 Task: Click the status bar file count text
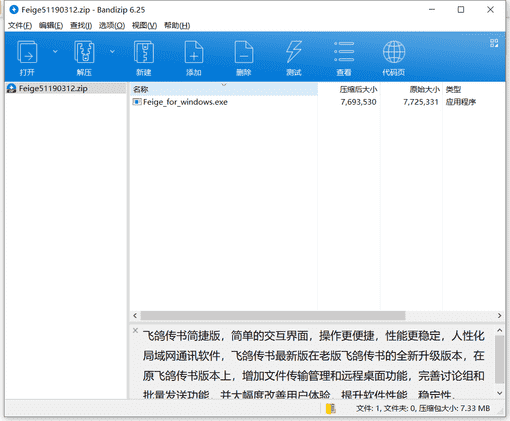423,408
